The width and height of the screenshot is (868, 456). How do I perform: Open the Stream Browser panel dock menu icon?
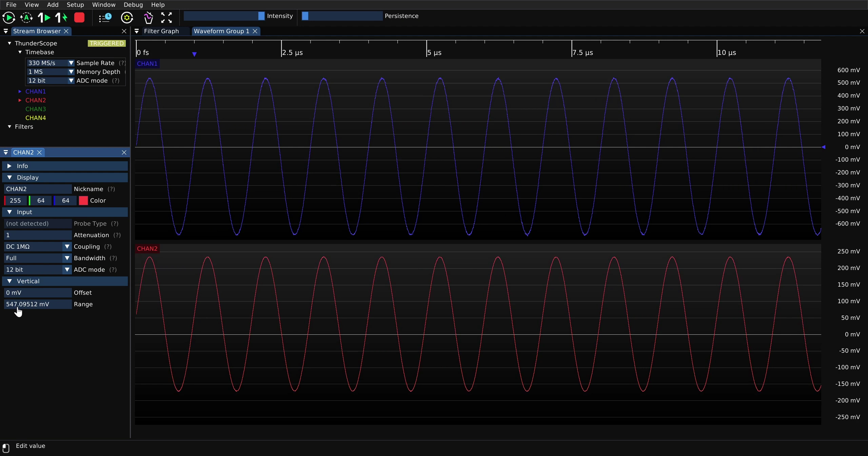[x=6, y=31]
